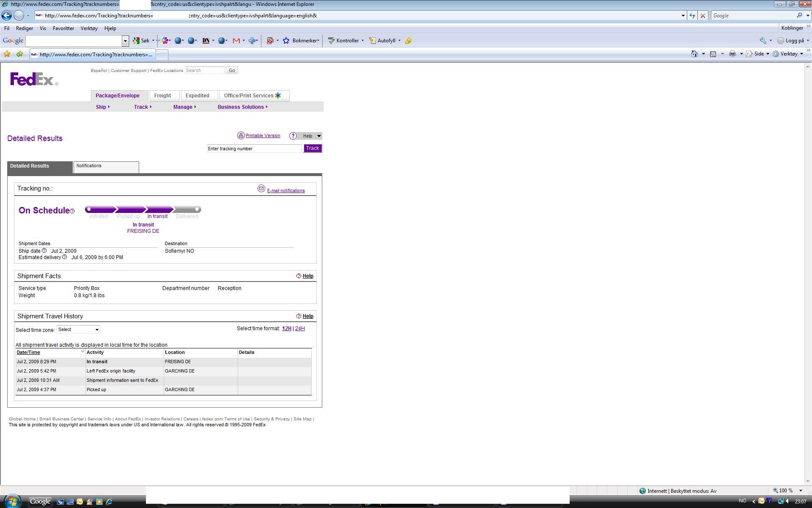Viewport: 812px width, 508px height.
Task: Click the E-mail notifications envelope icon
Action: point(261,188)
